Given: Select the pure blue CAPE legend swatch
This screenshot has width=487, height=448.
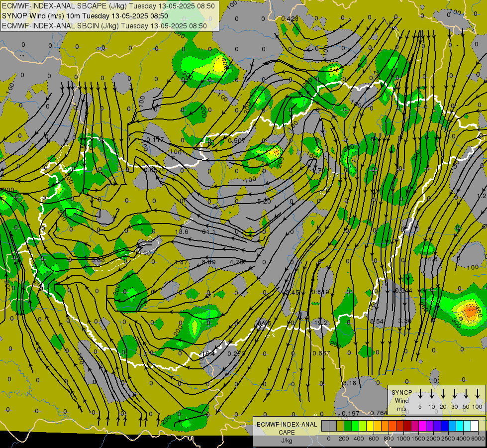Looking at the screenshot, I should coord(444,426).
